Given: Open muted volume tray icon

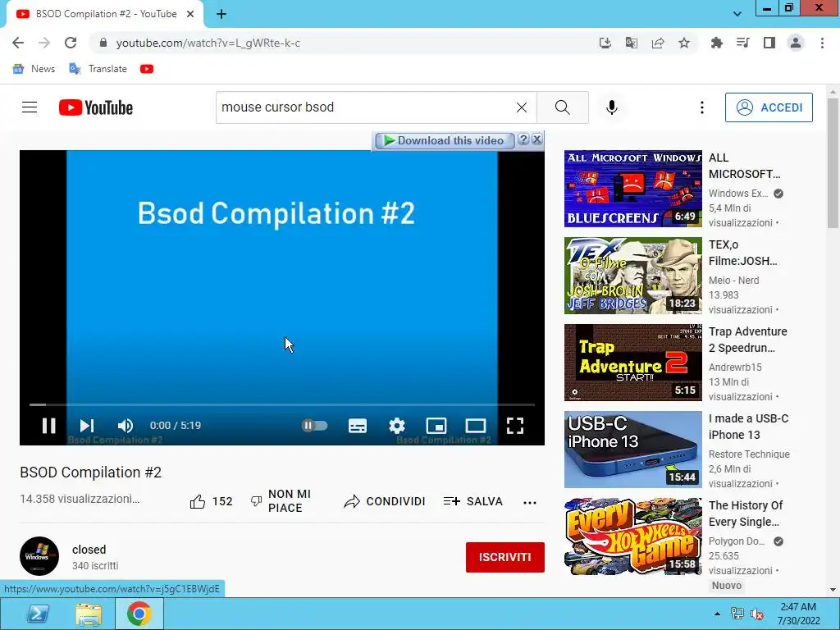Looking at the screenshot, I should pyautogui.click(x=757, y=614).
